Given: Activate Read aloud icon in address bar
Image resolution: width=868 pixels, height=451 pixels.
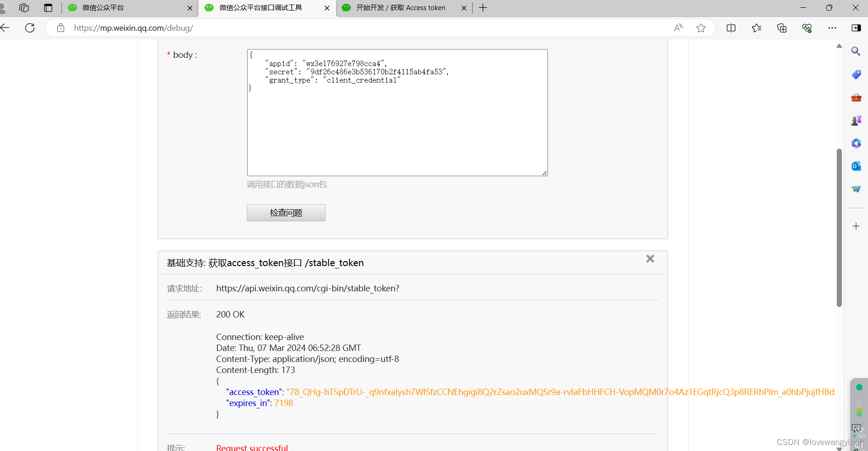Looking at the screenshot, I should [678, 28].
